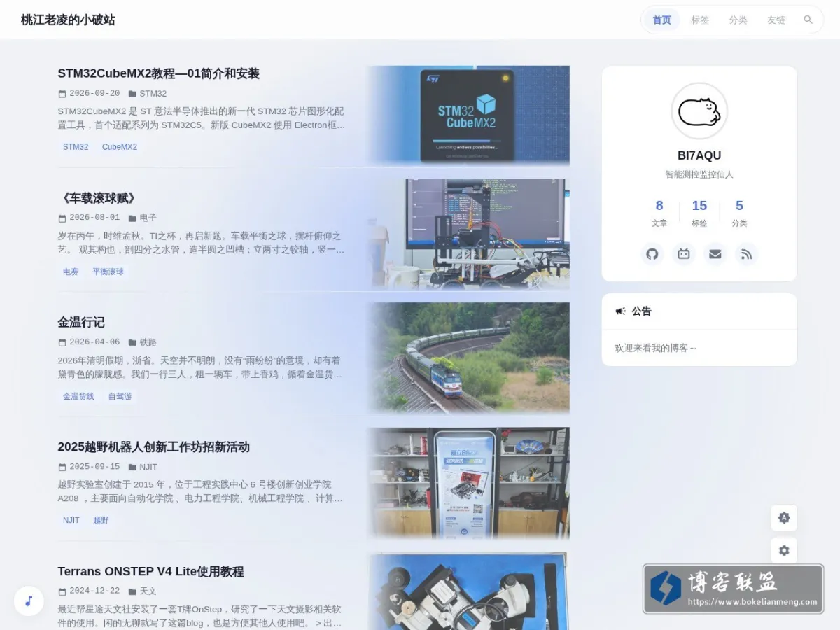This screenshot has width=840, height=630.
Task: Select the 首页 navigation tab
Action: click(662, 20)
